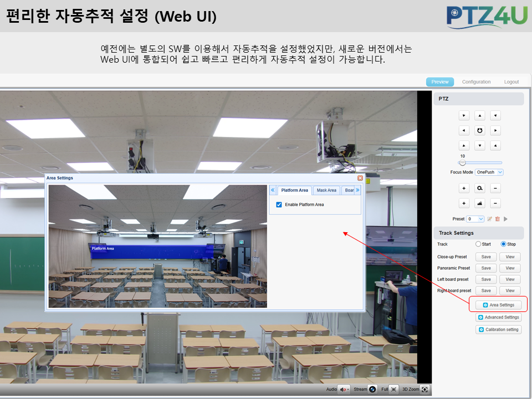Screen dimensions: 532x399
Task: Toggle the Enable Platform Area checkbox
Action: (279, 204)
